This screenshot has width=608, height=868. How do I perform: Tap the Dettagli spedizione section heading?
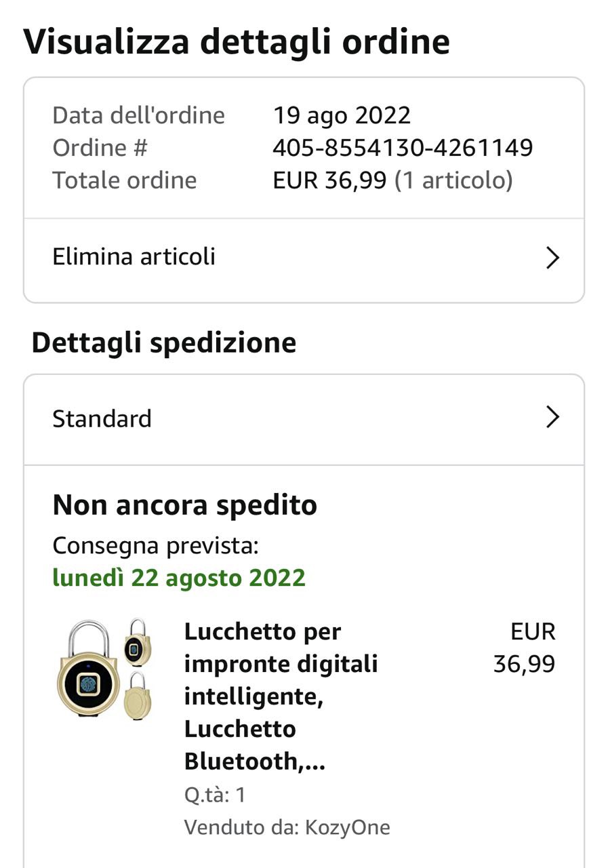(164, 342)
